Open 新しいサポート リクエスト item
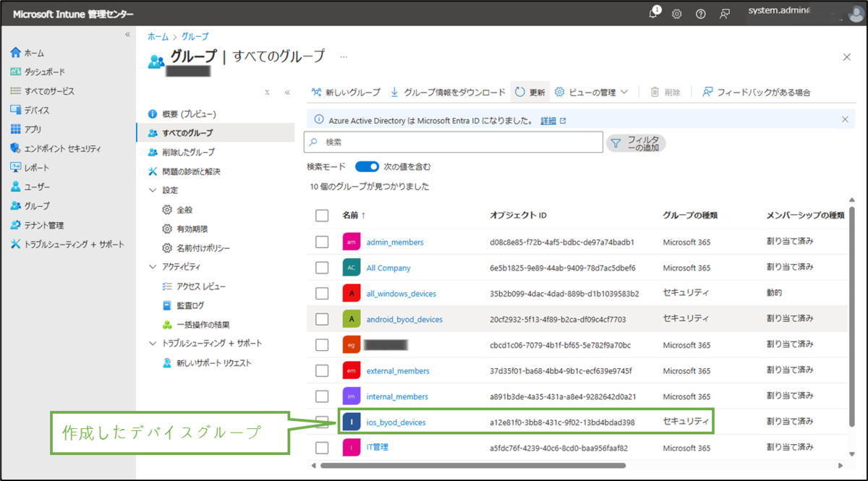 (216, 362)
